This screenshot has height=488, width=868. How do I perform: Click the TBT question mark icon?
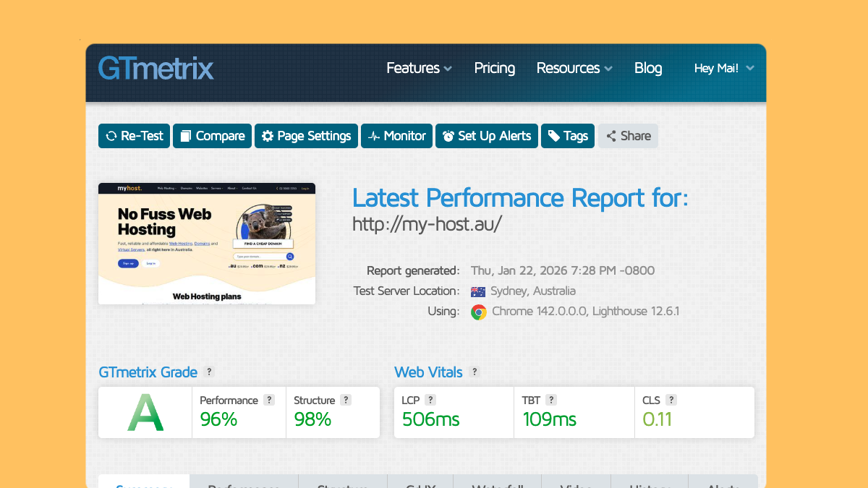click(x=551, y=400)
